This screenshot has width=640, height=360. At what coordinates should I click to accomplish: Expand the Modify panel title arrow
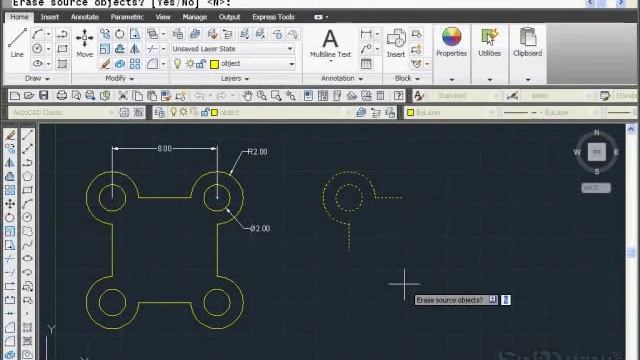[x=132, y=79]
